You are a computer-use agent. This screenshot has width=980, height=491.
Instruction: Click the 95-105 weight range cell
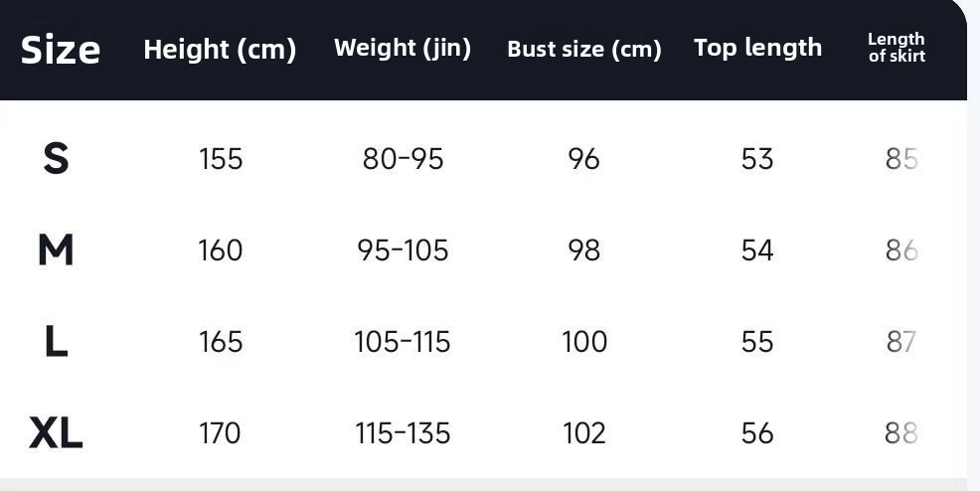click(x=403, y=250)
